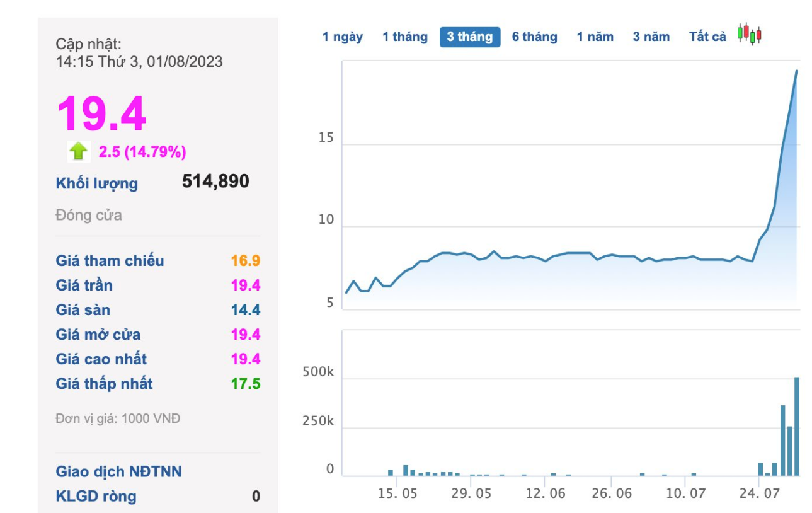Click the 'Giao dịch NĐTNN' heading
This screenshot has width=812, height=513.
(119, 471)
